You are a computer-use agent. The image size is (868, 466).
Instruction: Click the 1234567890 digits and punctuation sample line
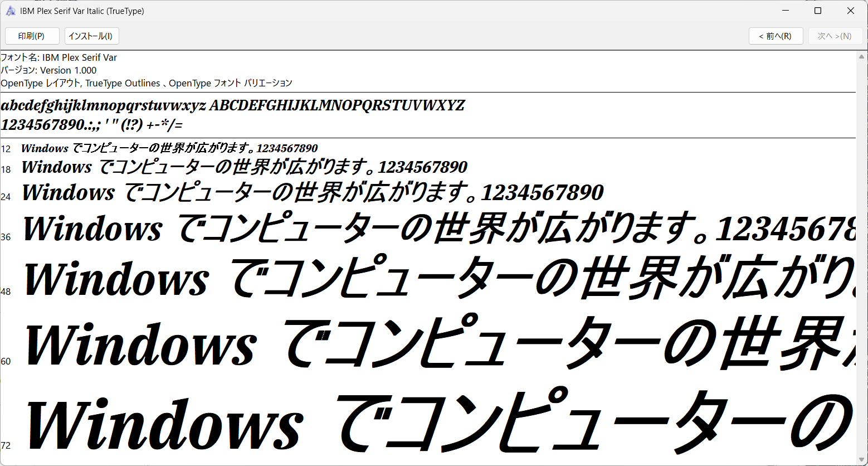[x=92, y=124]
